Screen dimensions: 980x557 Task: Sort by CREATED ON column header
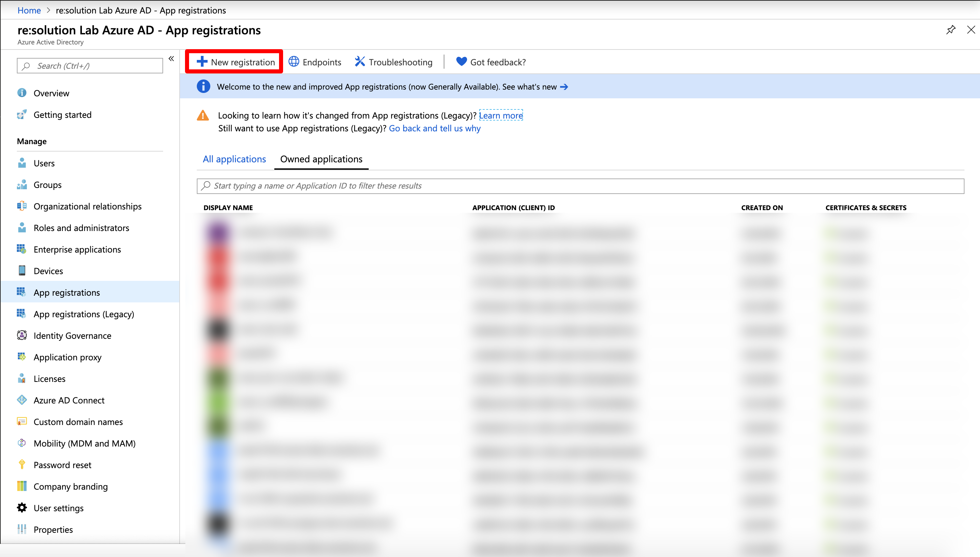coord(762,208)
